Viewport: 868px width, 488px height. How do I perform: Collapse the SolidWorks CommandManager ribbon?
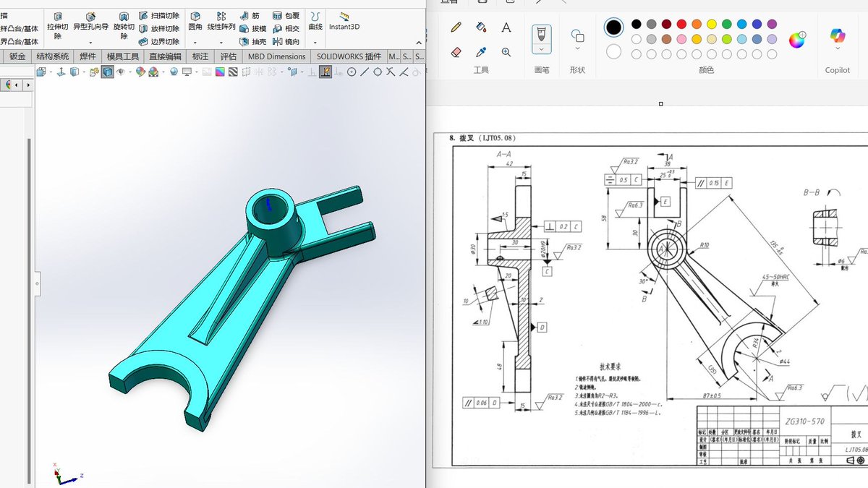418,43
